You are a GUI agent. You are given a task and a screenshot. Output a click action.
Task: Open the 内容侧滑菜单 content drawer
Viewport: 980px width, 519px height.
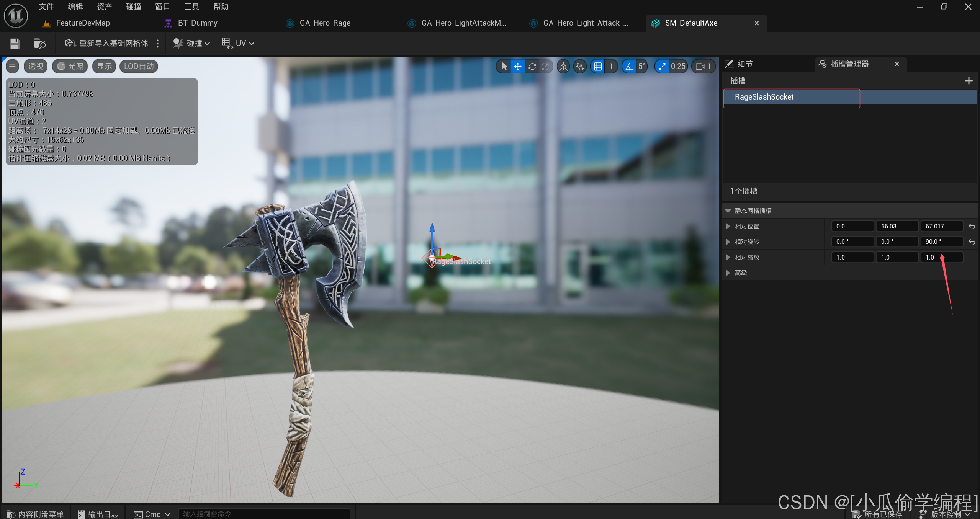click(x=35, y=514)
